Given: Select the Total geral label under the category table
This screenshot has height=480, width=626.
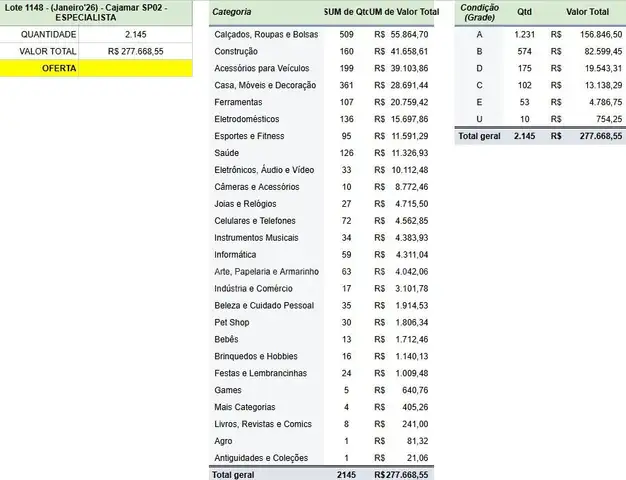Looking at the screenshot, I should click(238, 474).
